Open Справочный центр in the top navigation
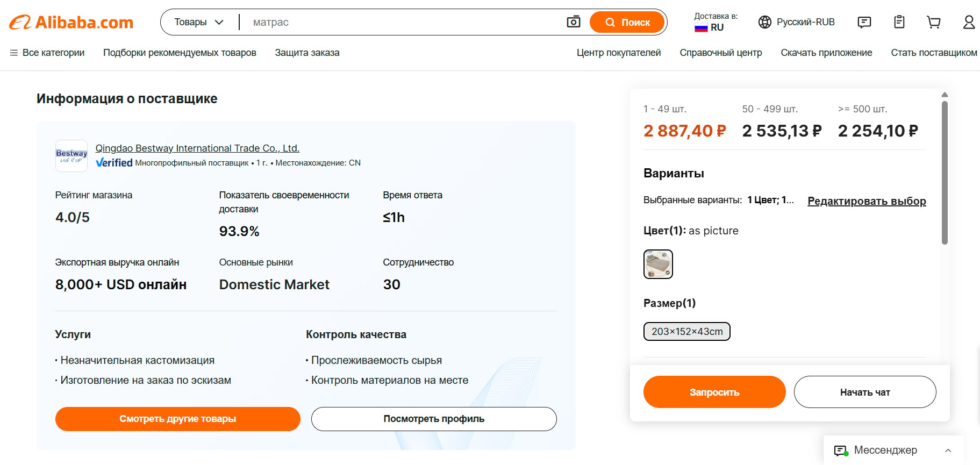This screenshot has width=980, height=465. 721,53
